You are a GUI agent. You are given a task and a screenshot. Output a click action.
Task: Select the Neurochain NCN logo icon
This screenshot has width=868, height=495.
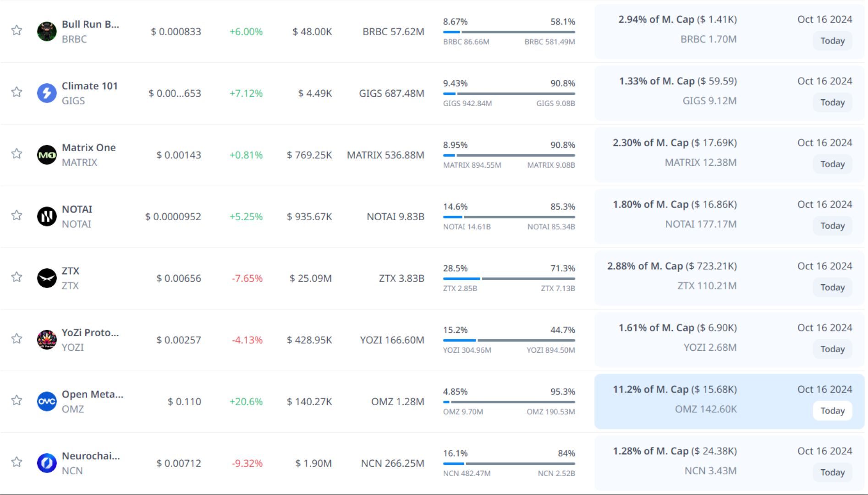pyautogui.click(x=47, y=463)
